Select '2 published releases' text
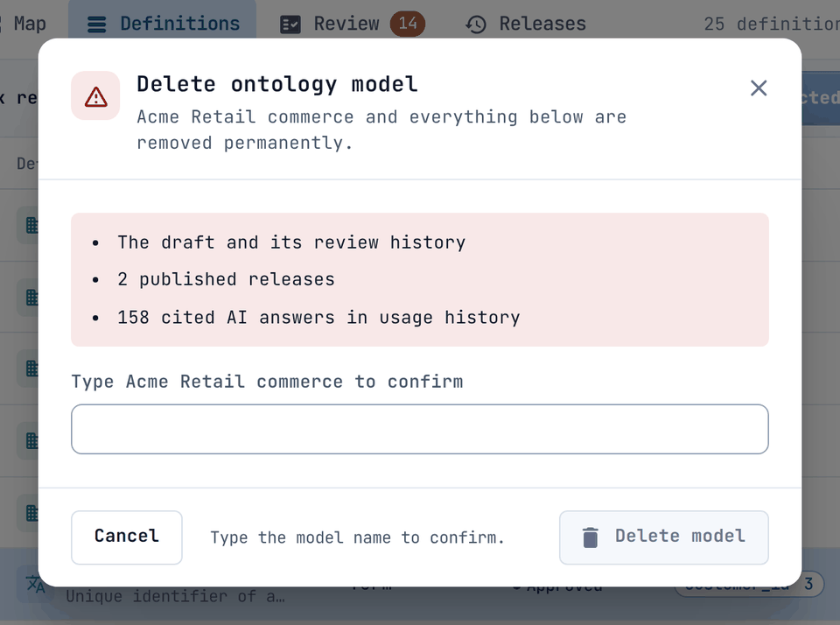 226,279
